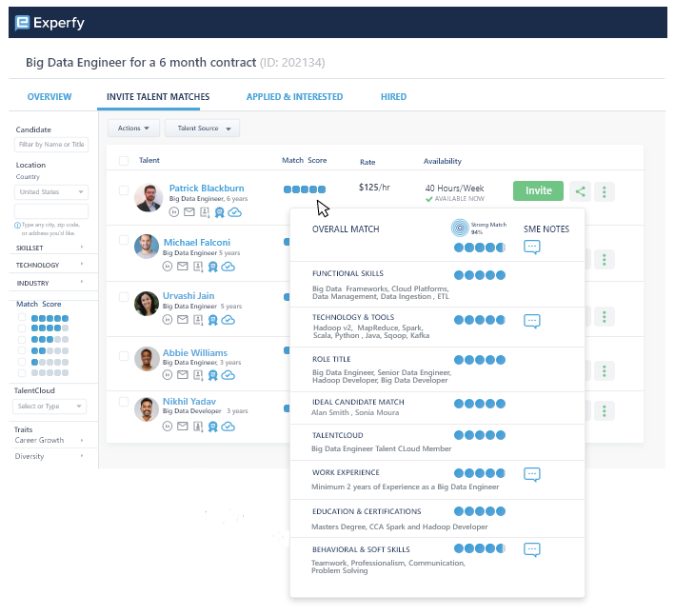Select Michael Falconi's row checkbox
This screenshot has width=675, height=616.
click(x=124, y=240)
